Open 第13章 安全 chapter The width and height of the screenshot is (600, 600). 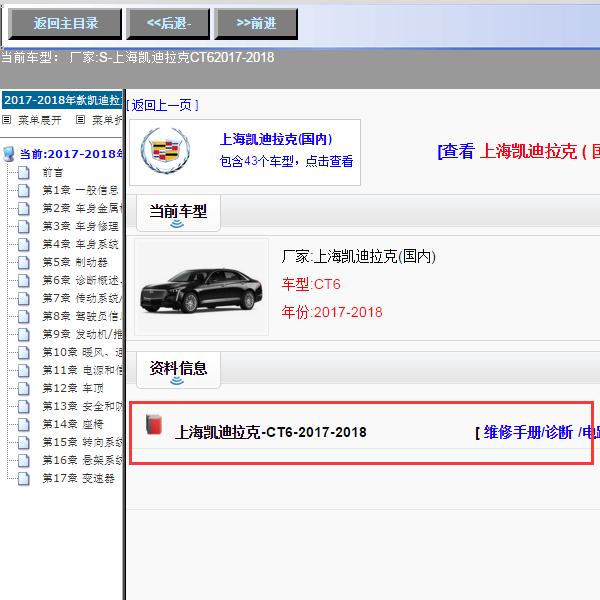[82, 406]
